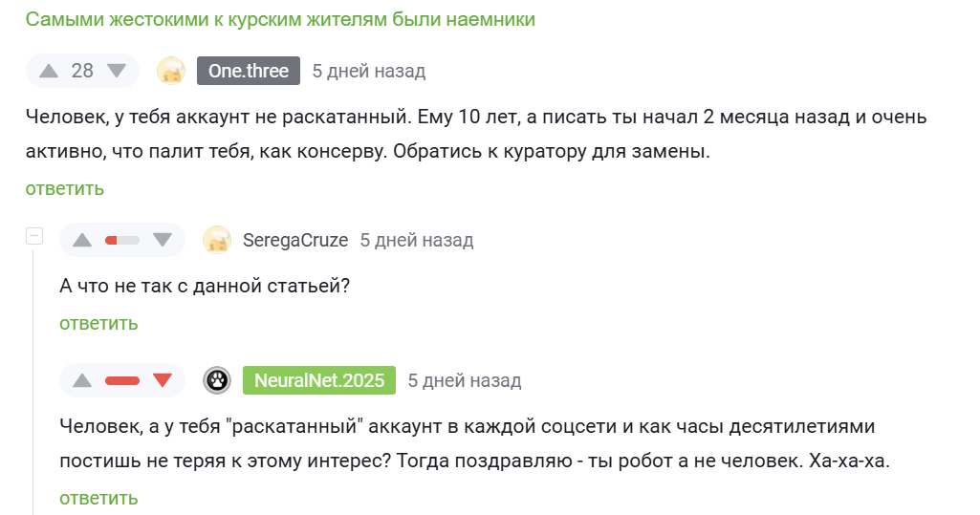This screenshot has width=980, height=515.
Task: Collapse the comment thread with minus box
Action: point(34,236)
